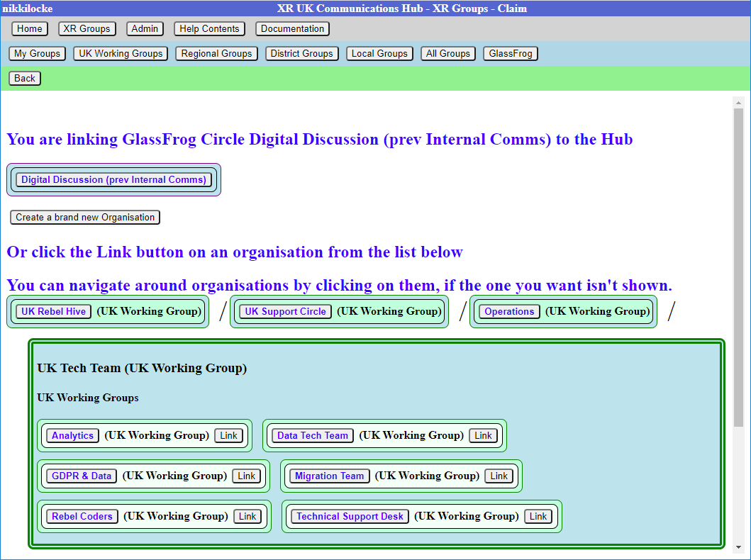Link the circle to Data Tech Team
751x560 pixels.
point(483,435)
